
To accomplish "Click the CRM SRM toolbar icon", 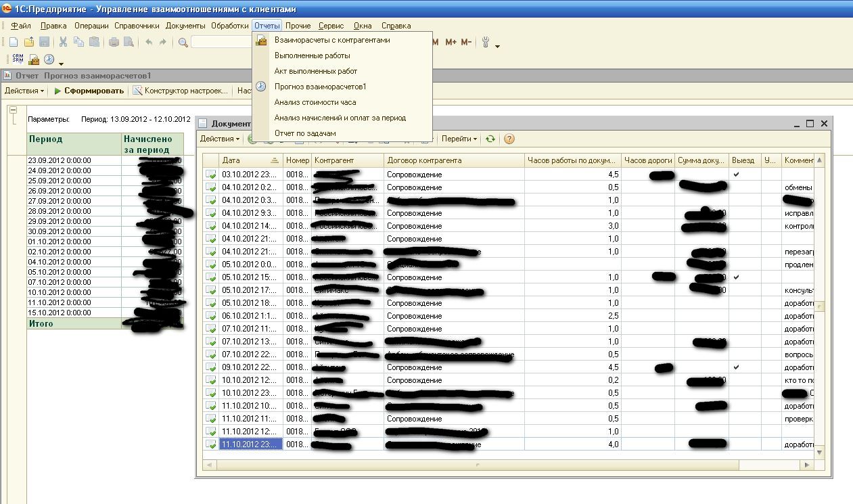I will 18,60.
